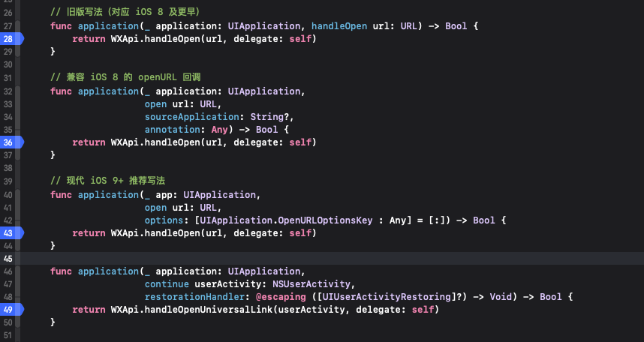Viewport: 644px width, 342px height.
Task: Click "WXApi.handleOpenUniversalLink" on line 49
Action: tap(192, 310)
